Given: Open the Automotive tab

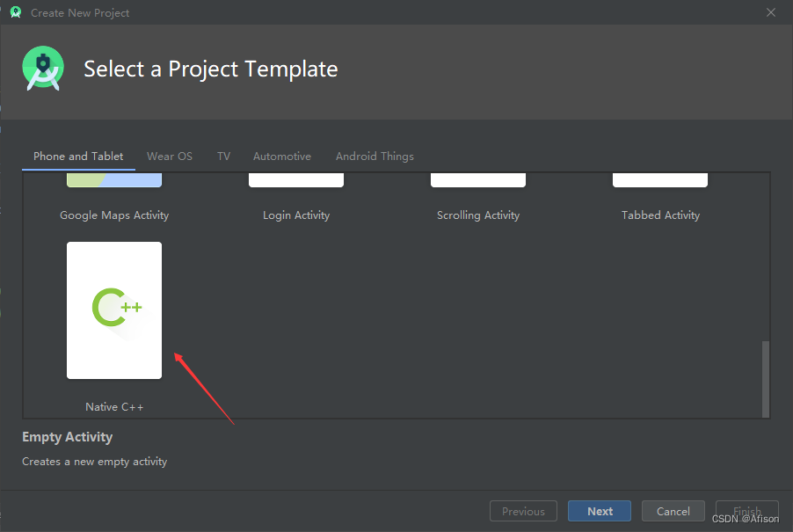Looking at the screenshot, I should click(282, 157).
